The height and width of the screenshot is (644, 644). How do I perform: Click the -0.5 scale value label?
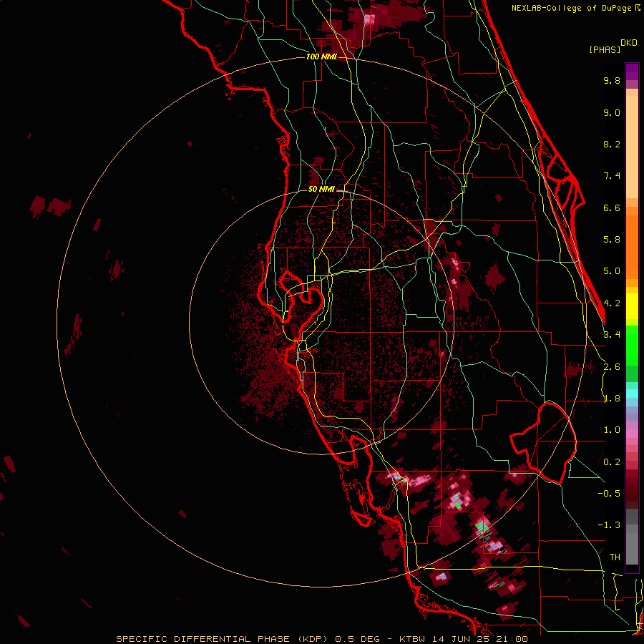pos(609,494)
